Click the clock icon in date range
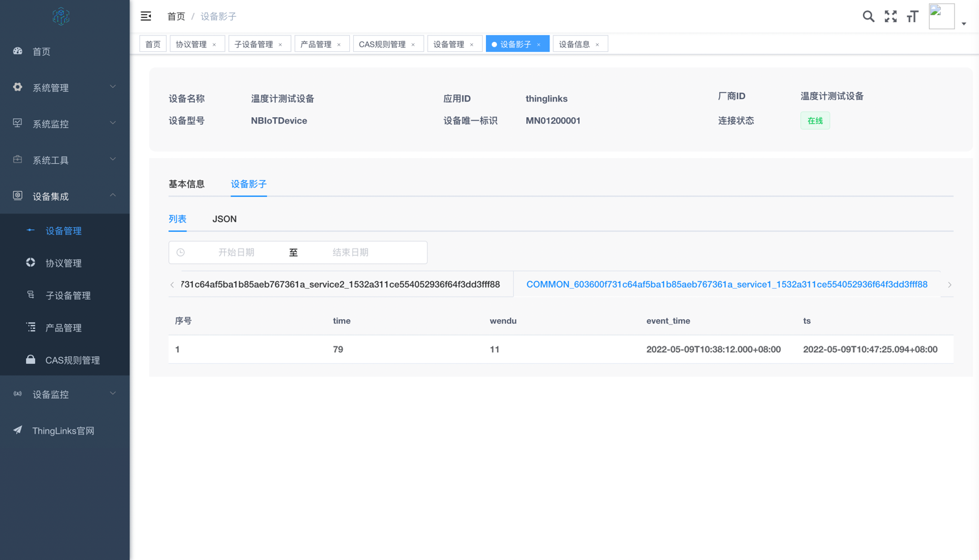 (x=181, y=252)
